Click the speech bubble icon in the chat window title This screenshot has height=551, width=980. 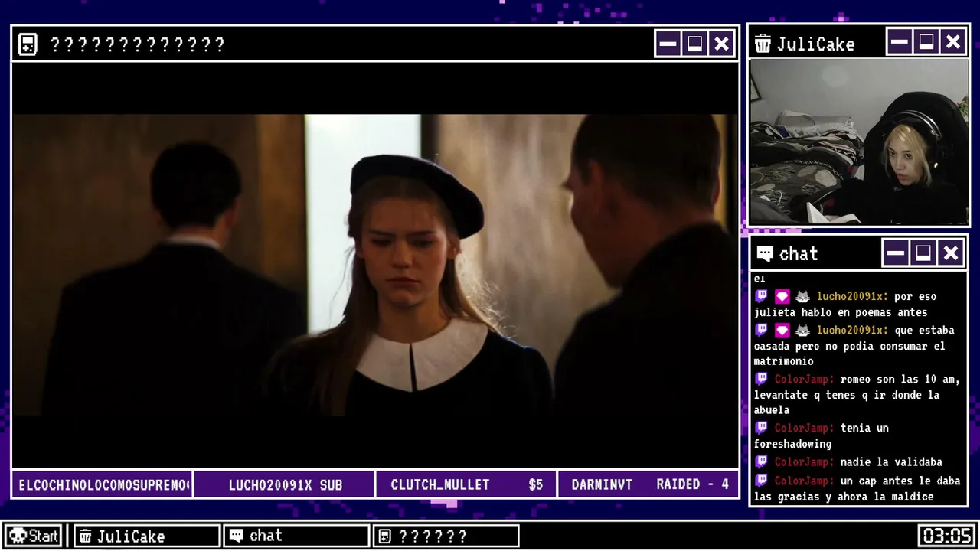(765, 253)
